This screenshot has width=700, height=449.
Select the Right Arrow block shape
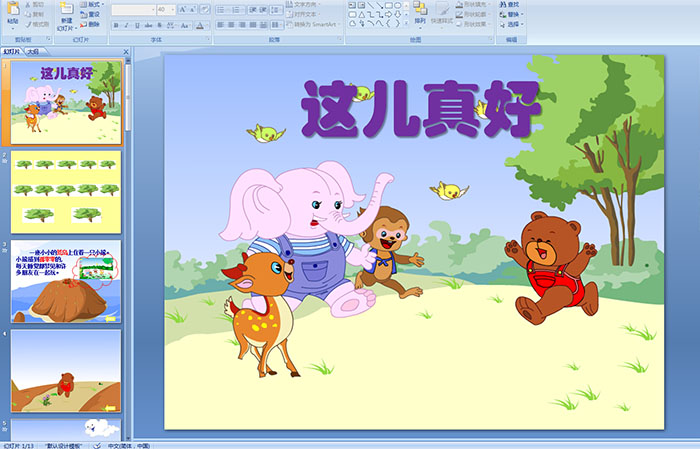coord(388,15)
